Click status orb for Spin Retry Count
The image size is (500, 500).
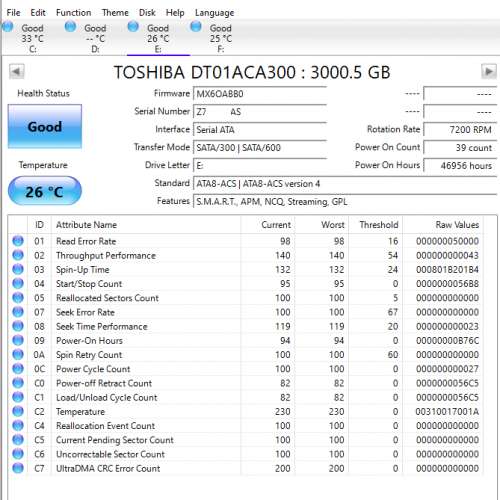pyautogui.click(x=18, y=354)
